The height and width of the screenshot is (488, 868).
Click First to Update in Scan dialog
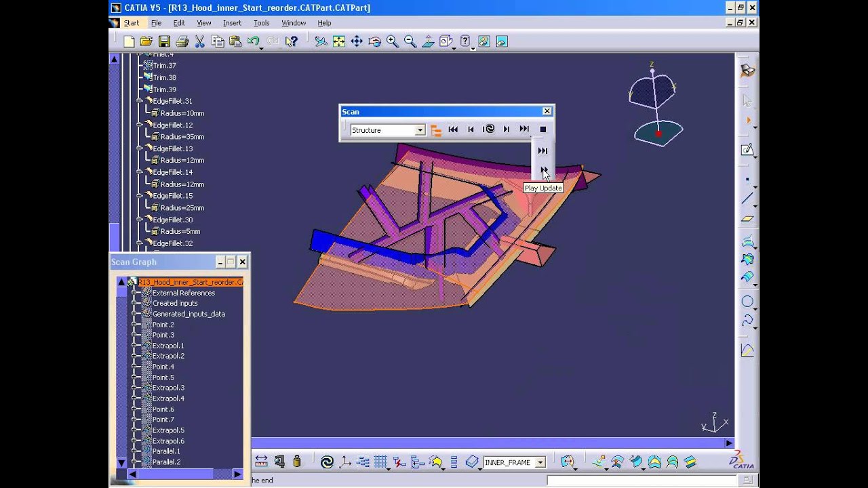click(453, 129)
